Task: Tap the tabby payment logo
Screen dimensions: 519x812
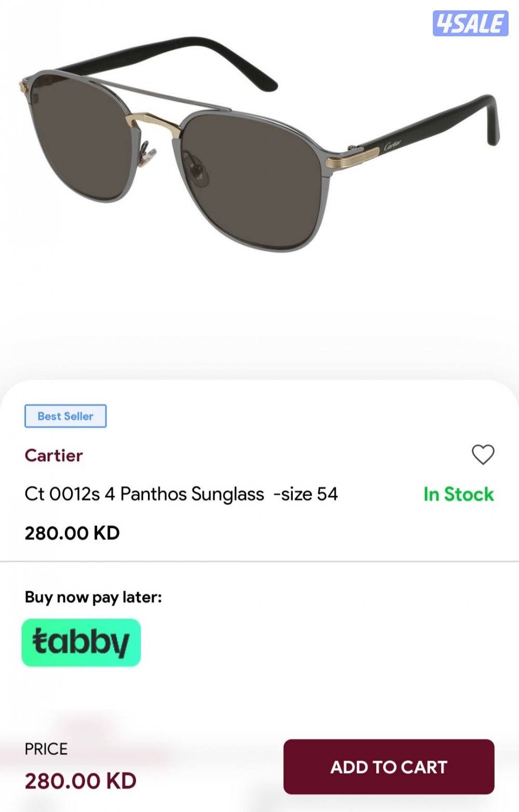Action: (81, 642)
